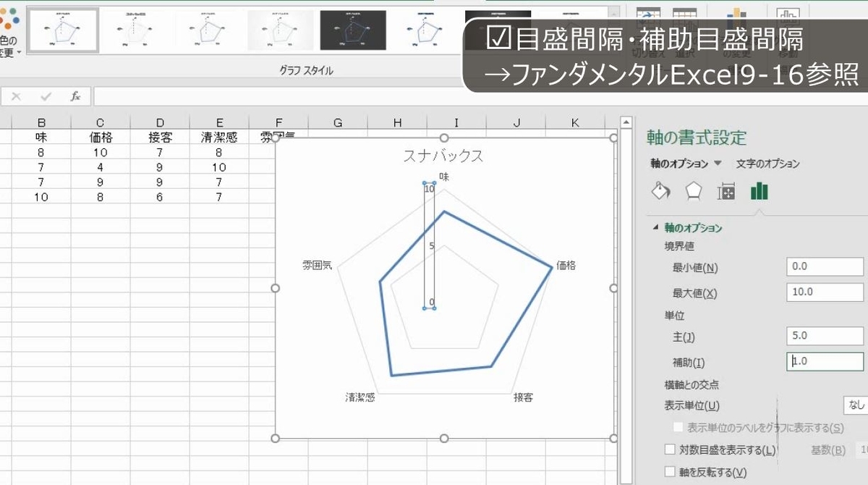Select column D header

pyautogui.click(x=160, y=122)
